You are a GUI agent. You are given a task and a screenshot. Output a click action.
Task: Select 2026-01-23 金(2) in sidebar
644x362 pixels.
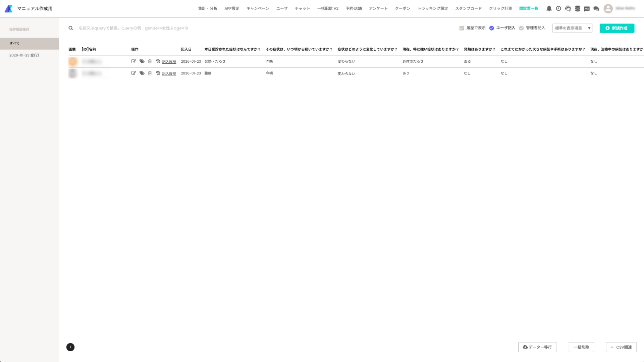[x=24, y=55]
